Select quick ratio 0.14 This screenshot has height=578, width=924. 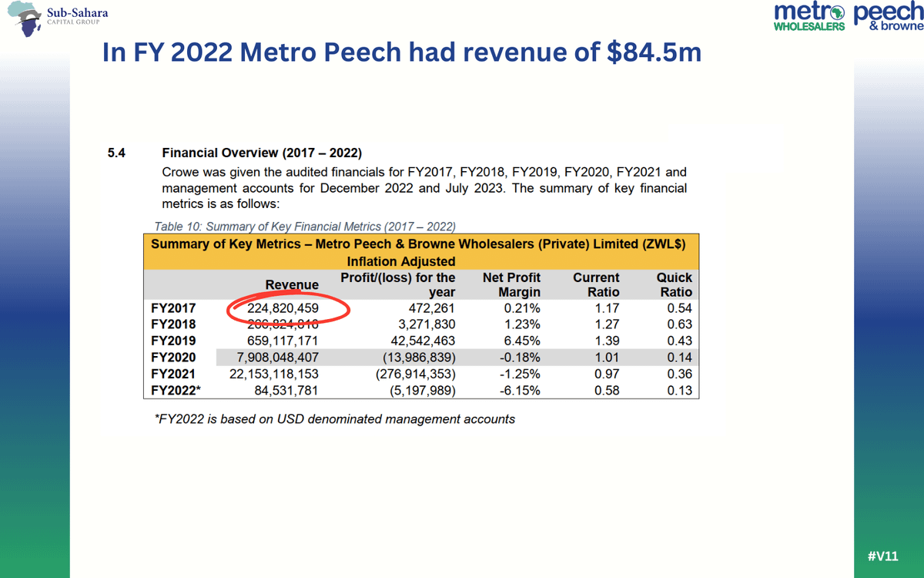[680, 358]
